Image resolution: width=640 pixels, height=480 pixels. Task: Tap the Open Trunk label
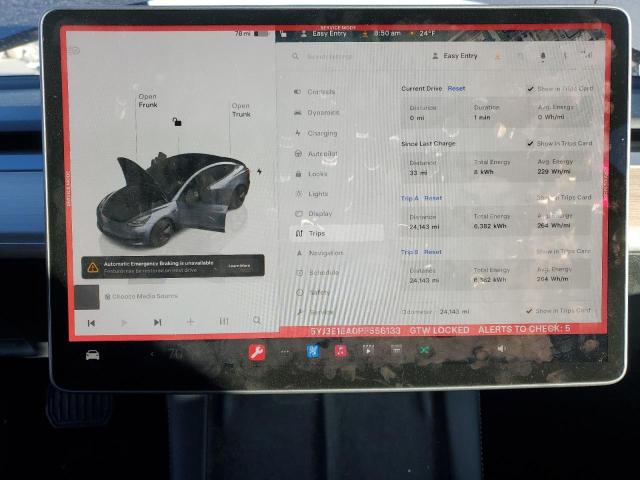241,110
